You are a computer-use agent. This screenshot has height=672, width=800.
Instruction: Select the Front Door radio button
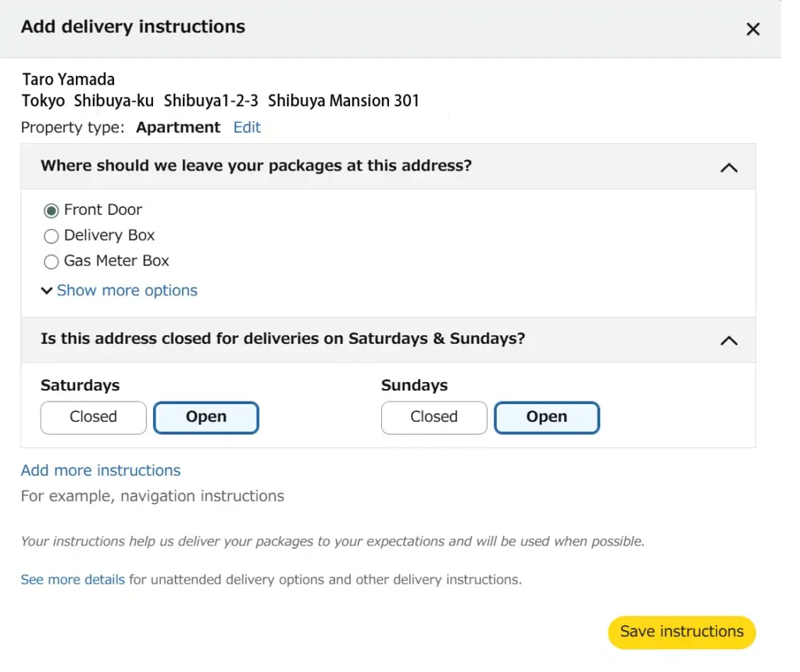click(52, 210)
